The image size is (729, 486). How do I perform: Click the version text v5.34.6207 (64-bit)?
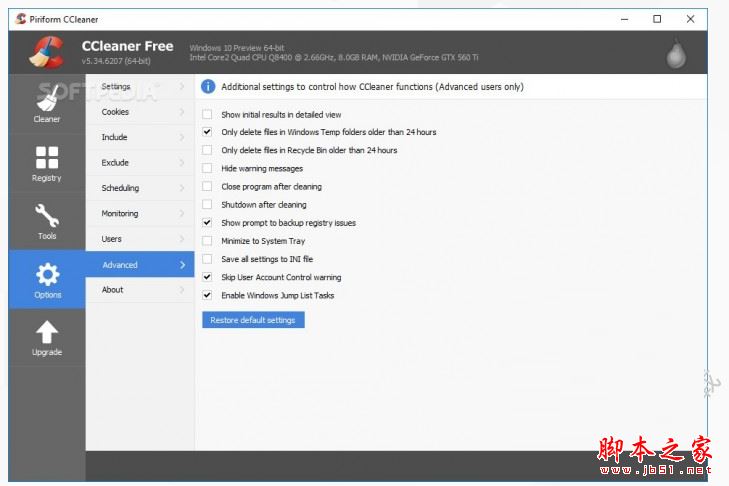116,61
